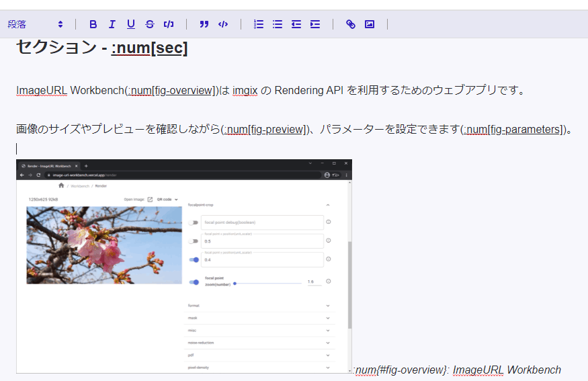
Task: Create a bulleted list
Action: [x=278, y=24]
